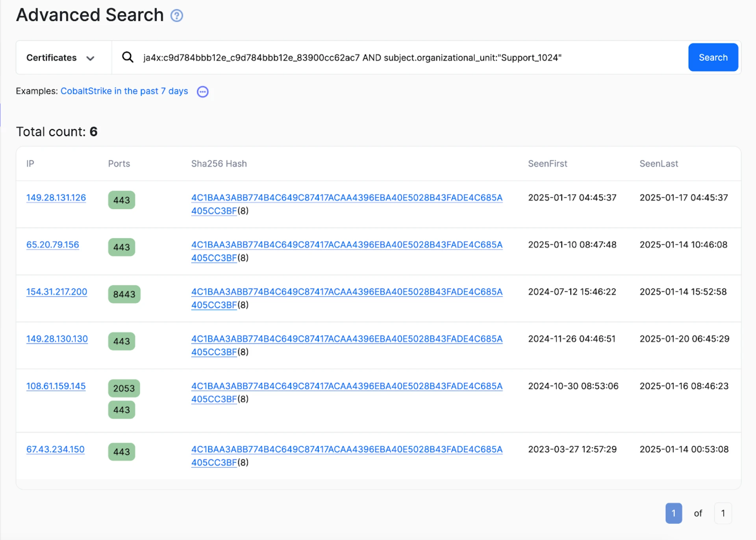Open IP 108.61.159.145
Image resolution: width=756 pixels, height=540 pixels.
pos(56,386)
